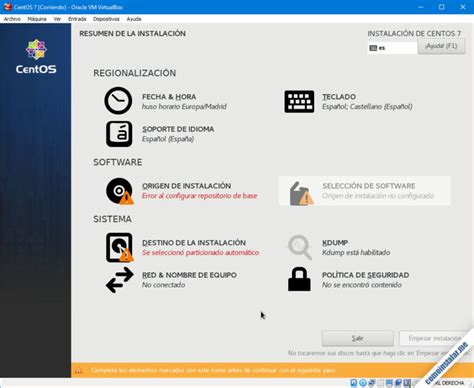Click the INSTALACIÓN DE CENTOS 7 text

(414, 33)
